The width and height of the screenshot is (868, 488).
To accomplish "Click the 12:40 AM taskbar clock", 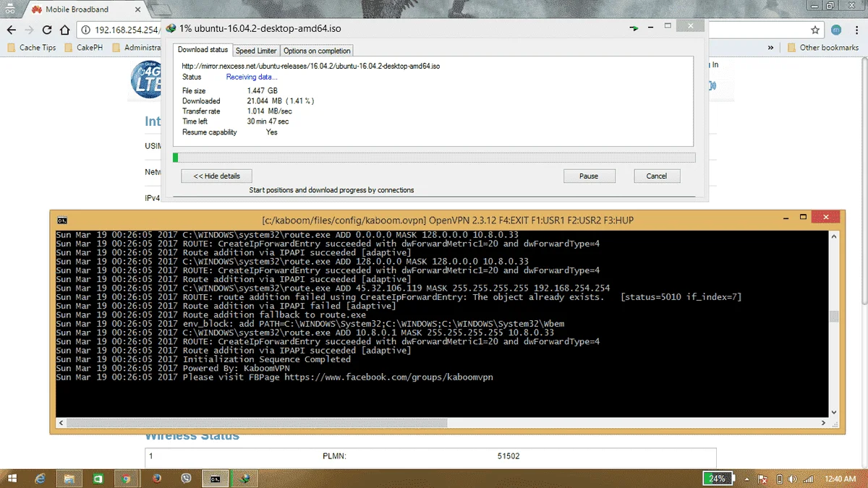I will [841, 479].
